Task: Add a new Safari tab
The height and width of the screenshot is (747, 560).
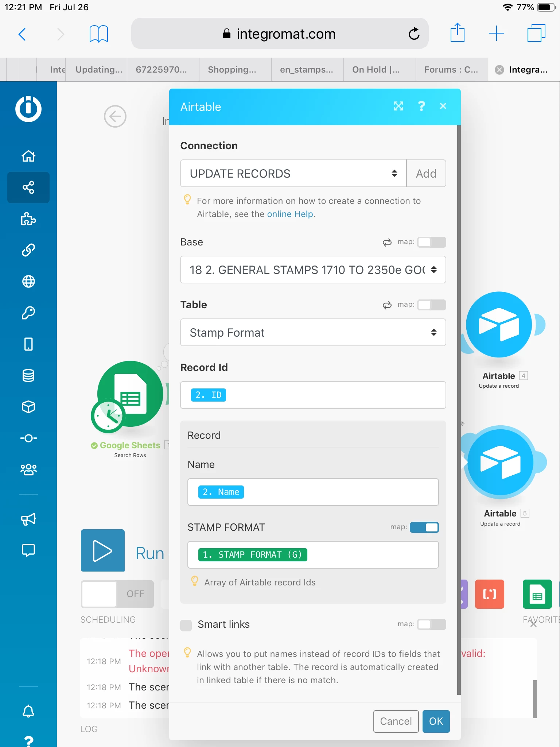Action: [497, 34]
